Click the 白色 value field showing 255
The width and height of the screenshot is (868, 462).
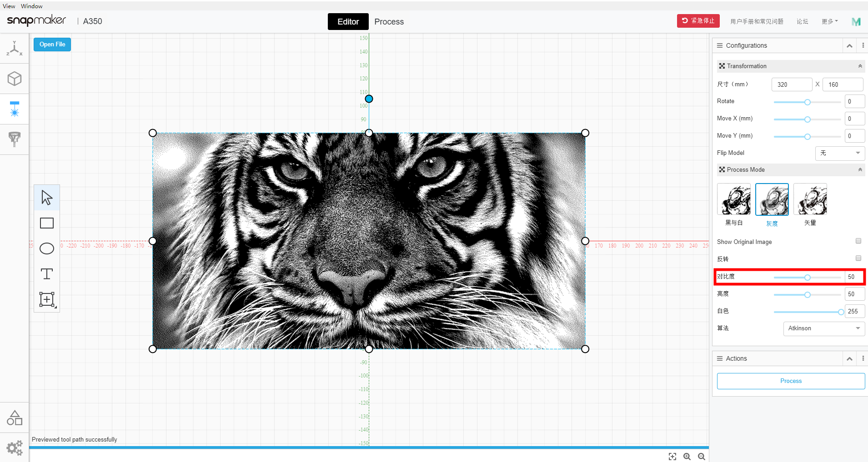pos(855,312)
